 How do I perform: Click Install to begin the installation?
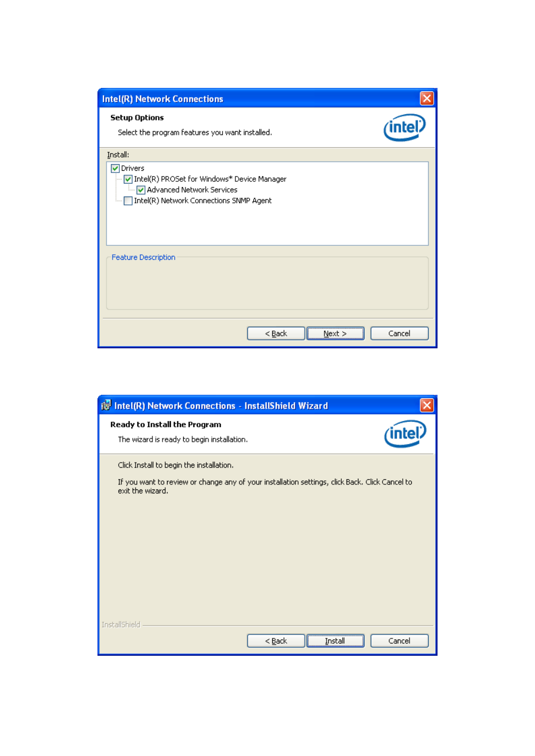(335, 641)
